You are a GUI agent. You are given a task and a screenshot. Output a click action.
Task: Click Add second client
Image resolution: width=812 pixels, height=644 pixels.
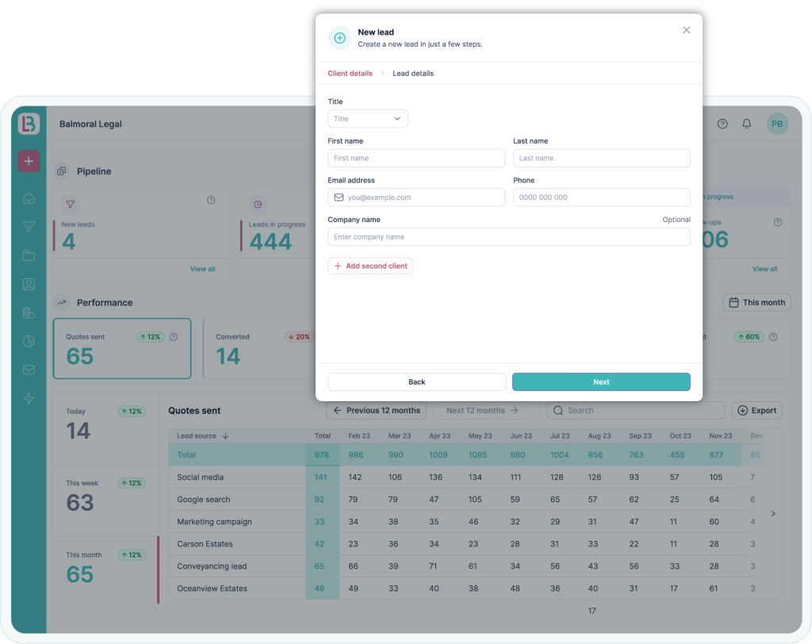tap(370, 266)
